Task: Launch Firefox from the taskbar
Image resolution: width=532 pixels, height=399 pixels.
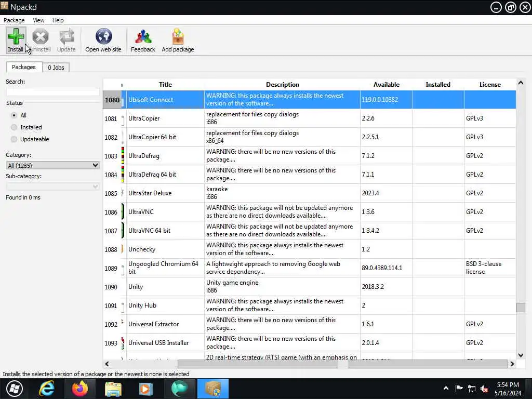Action: coord(80,389)
